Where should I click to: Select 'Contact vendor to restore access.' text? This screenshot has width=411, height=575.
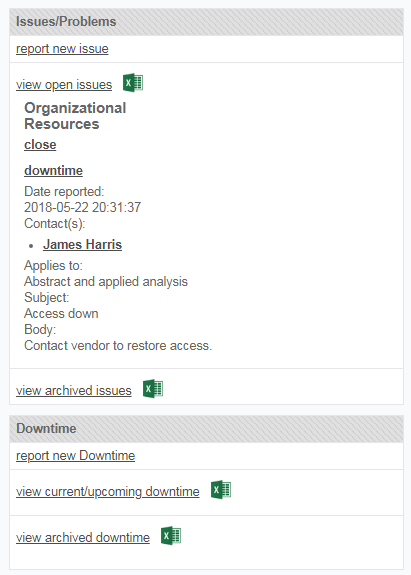coord(118,345)
